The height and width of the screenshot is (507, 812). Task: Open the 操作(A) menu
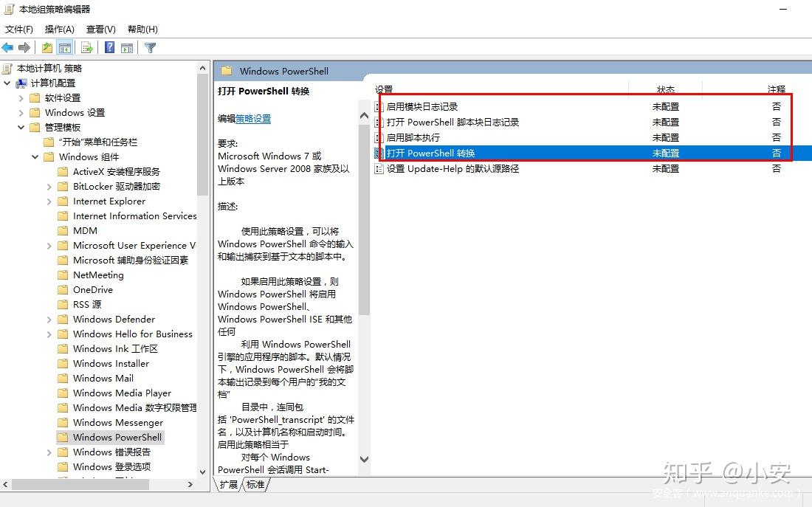tap(60, 30)
